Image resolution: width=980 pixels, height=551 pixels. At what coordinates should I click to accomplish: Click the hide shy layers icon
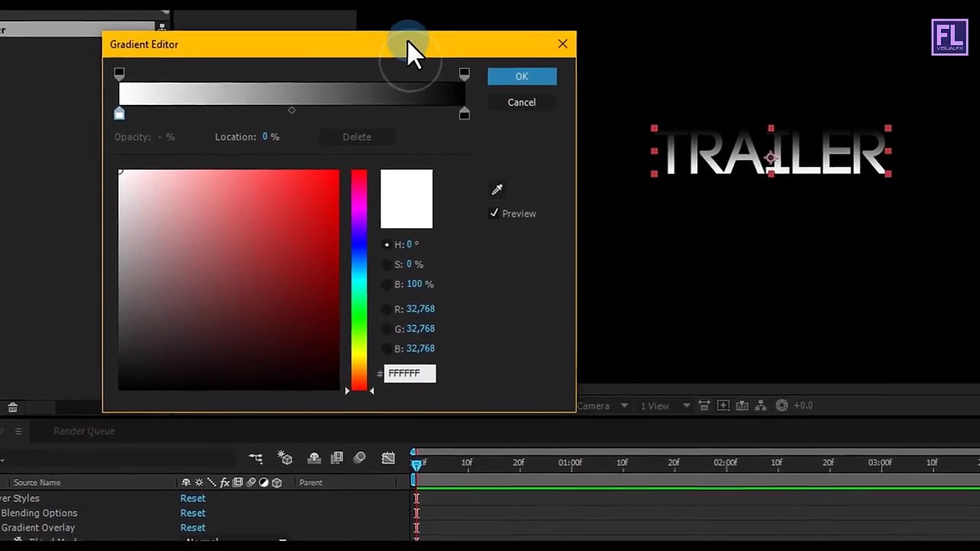[x=314, y=458]
